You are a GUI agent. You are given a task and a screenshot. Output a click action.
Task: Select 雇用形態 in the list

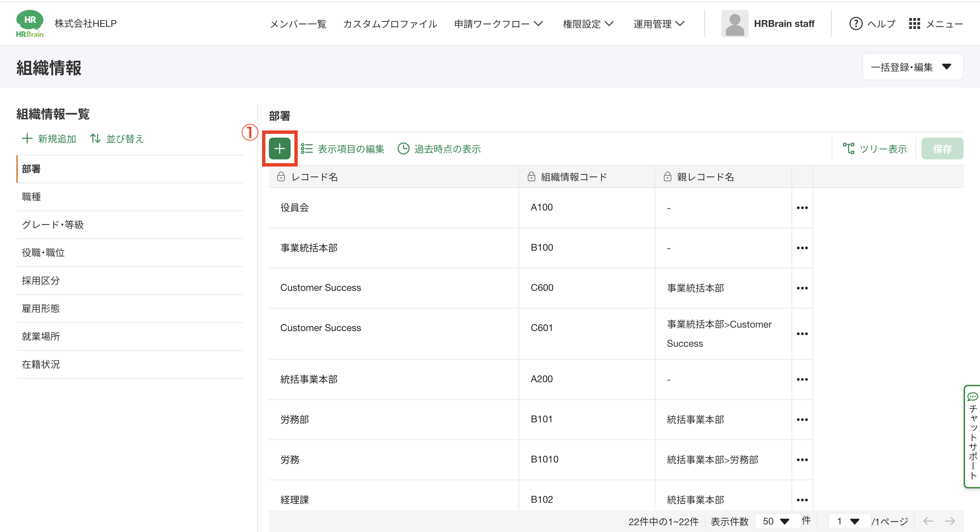tap(130, 309)
